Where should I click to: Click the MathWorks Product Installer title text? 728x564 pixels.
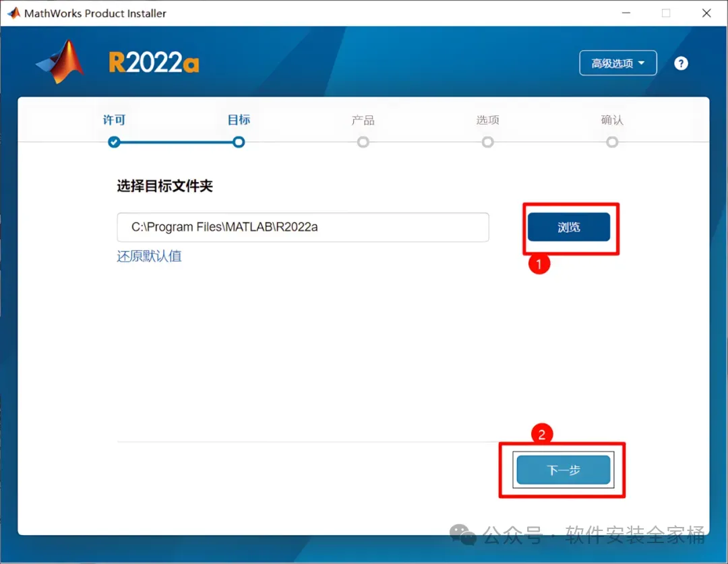tap(95, 13)
